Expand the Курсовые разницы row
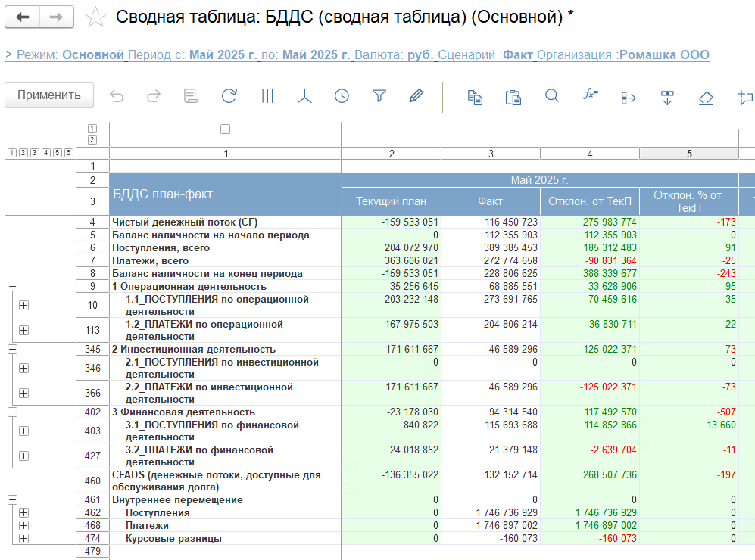 23,539
